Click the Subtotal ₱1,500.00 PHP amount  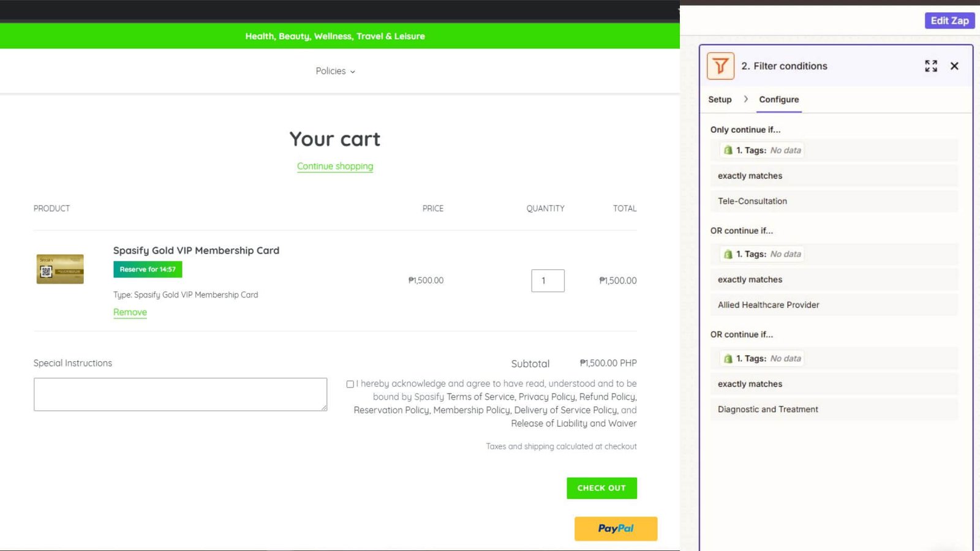[x=608, y=363]
